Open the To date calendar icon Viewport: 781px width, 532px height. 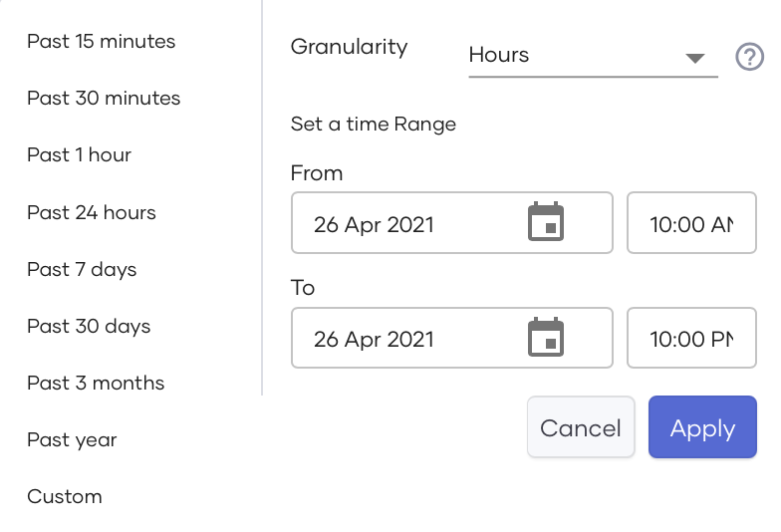[545, 338]
